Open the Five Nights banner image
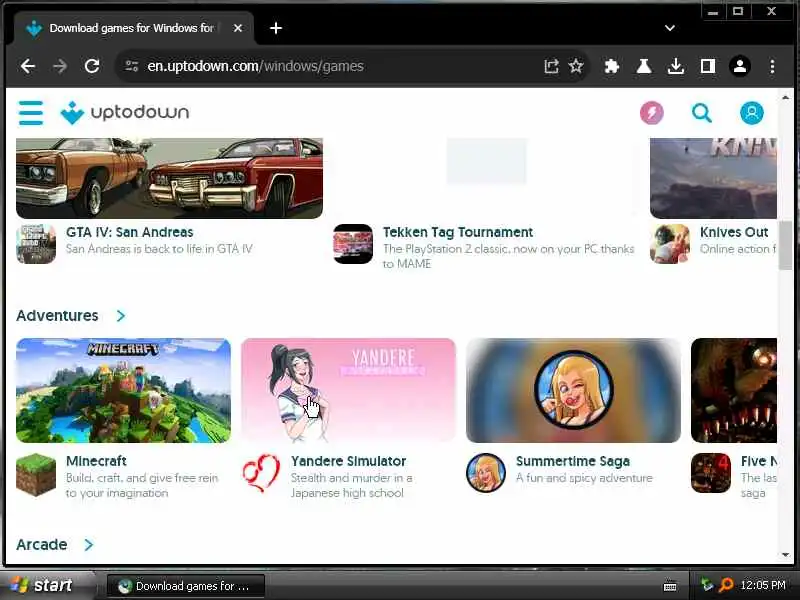The width and height of the screenshot is (800, 600). [734, 390]
